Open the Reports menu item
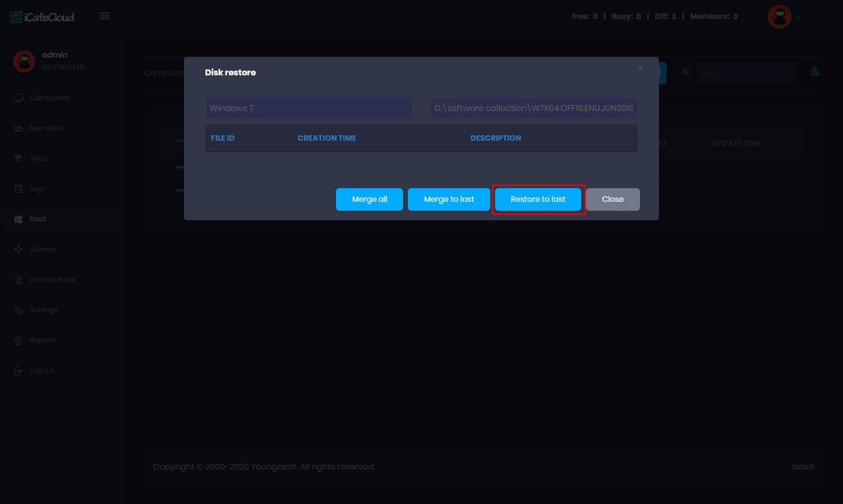The height and width of the screenshot is (504, 843). 43,340
